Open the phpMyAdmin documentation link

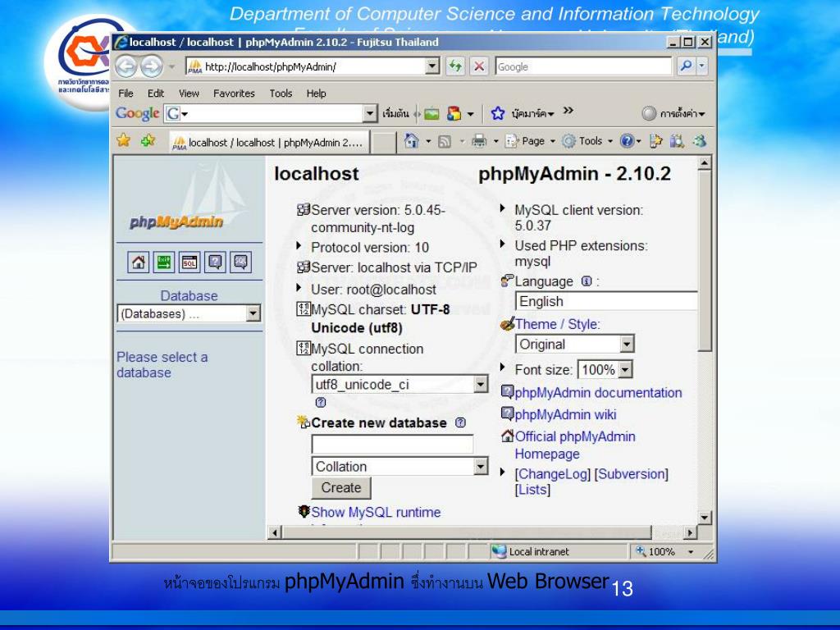[x=598, y=393]
